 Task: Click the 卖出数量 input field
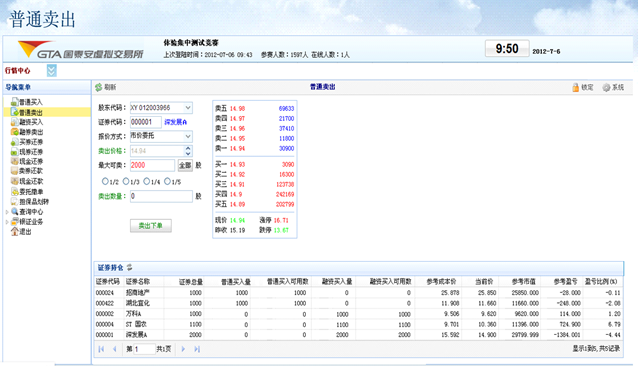point(161,196)
